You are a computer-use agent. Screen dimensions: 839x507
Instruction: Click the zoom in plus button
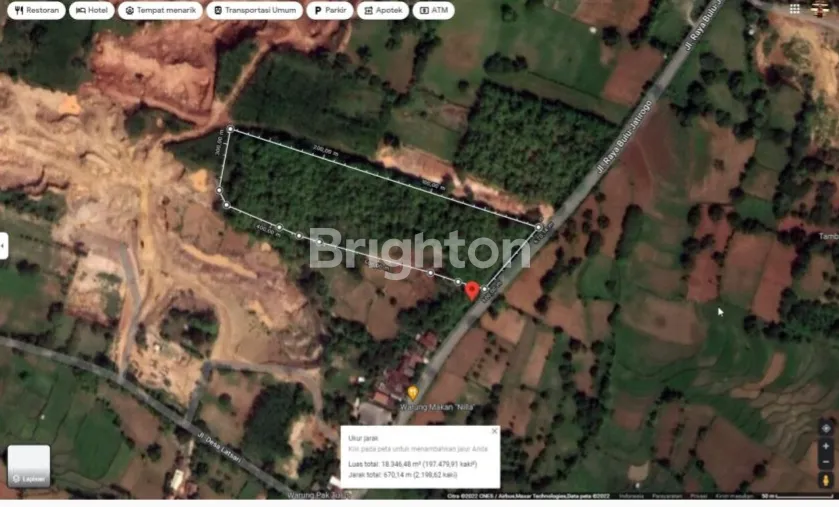point(826,446)
